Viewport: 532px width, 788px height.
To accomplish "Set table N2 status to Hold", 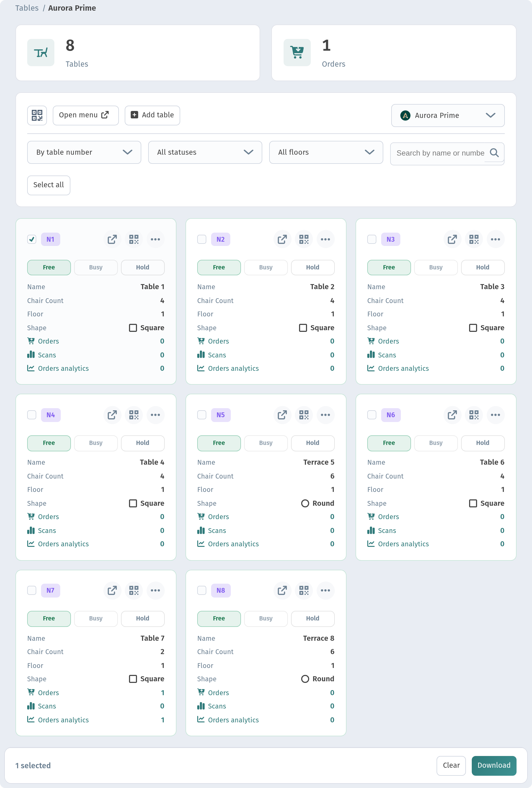I will click(x=313, y=268).
